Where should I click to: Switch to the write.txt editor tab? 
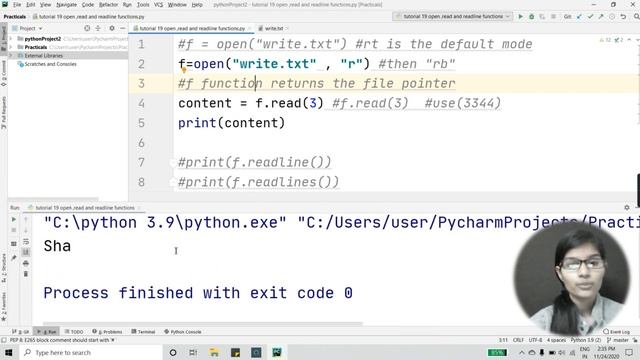(x=273, y=29)
